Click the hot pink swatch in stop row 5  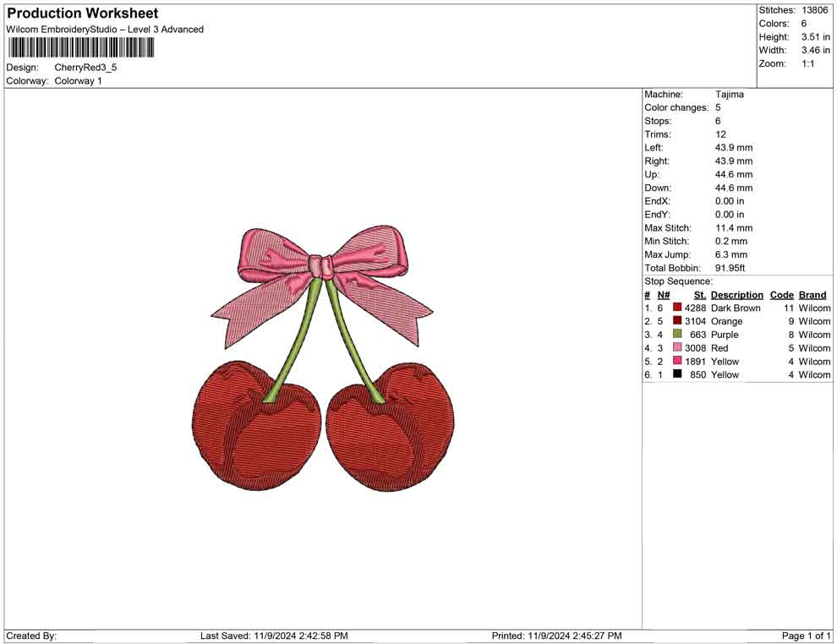pos(677,361)
